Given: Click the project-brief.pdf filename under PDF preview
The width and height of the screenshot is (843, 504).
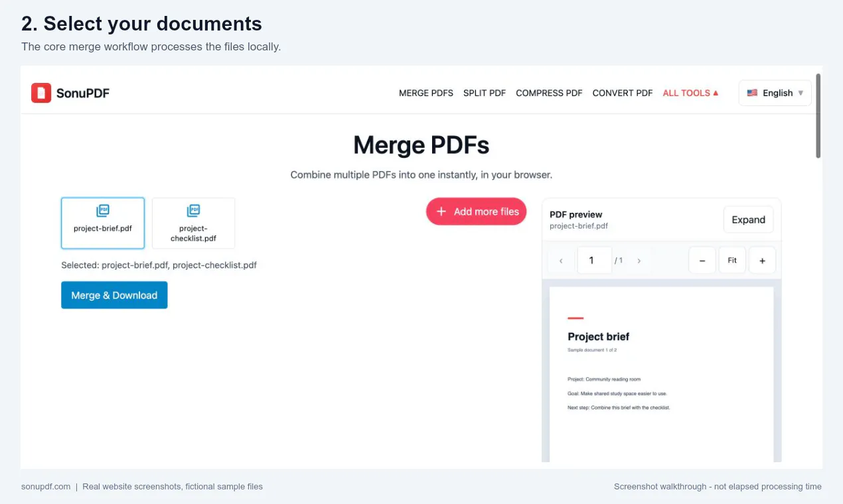Looking at the screenshot, I should (x=579, y=226).
